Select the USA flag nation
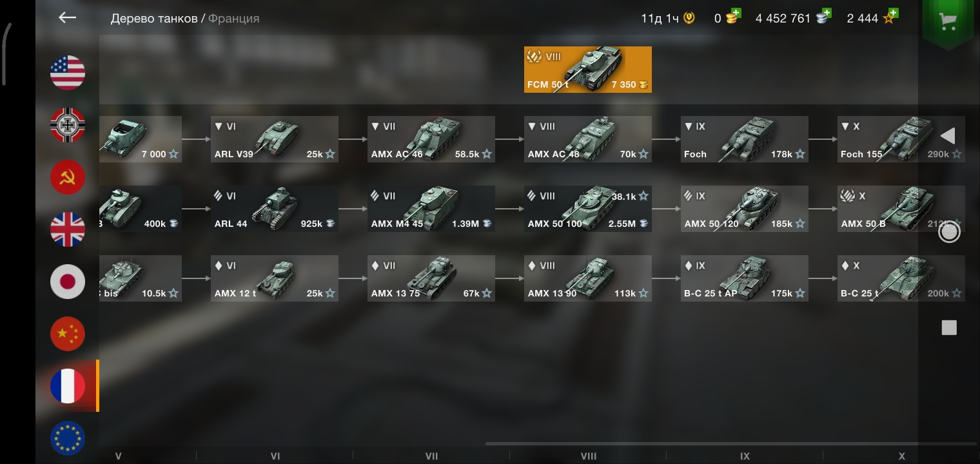The width and height of the screenshot is (980, 464). pyautogui.click(x=68, y=72)
